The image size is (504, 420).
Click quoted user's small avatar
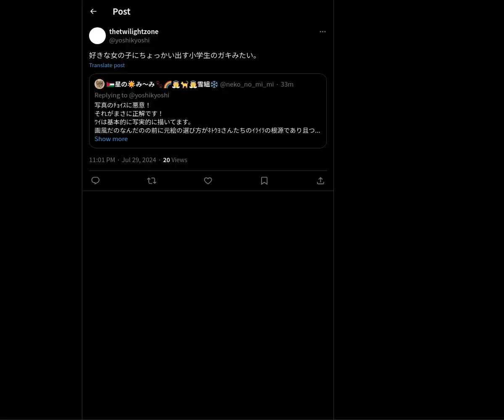100,84
